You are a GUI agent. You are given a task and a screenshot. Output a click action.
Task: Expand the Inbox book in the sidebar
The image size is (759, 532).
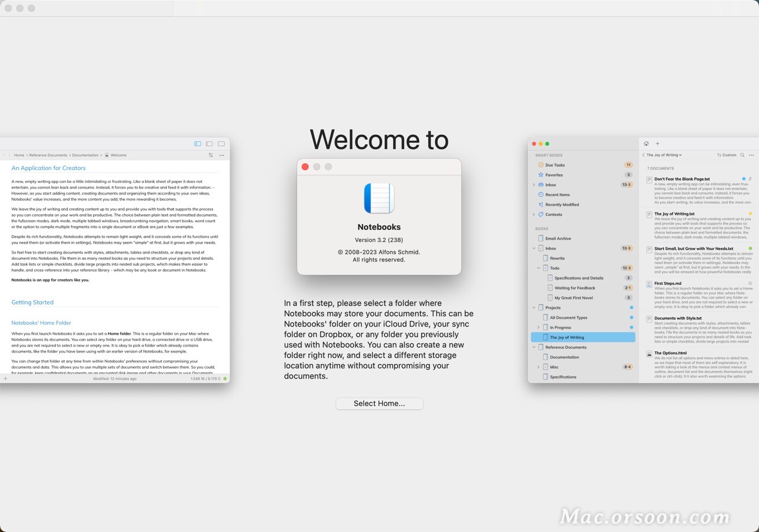[x=534, y=248]
